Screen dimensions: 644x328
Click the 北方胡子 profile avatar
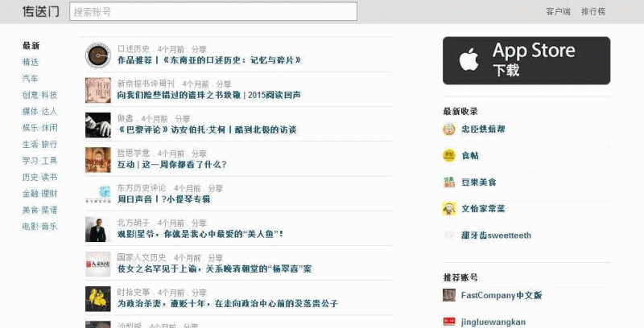(97, 229)
